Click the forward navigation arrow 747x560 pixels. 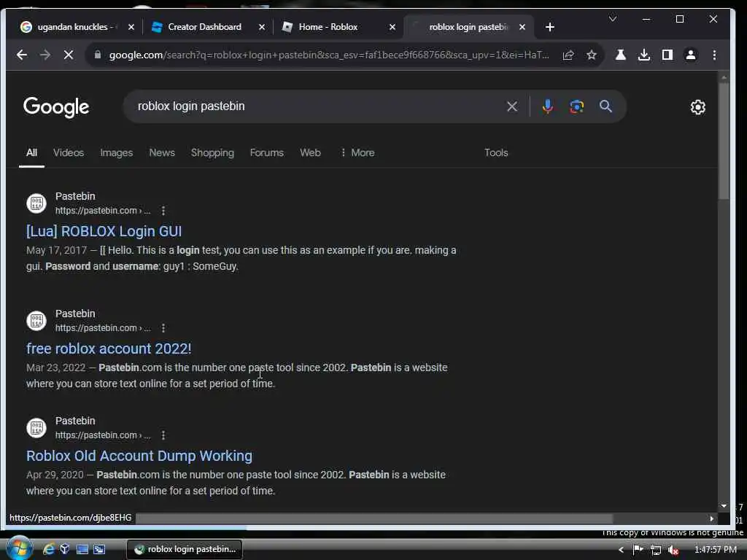44,55
